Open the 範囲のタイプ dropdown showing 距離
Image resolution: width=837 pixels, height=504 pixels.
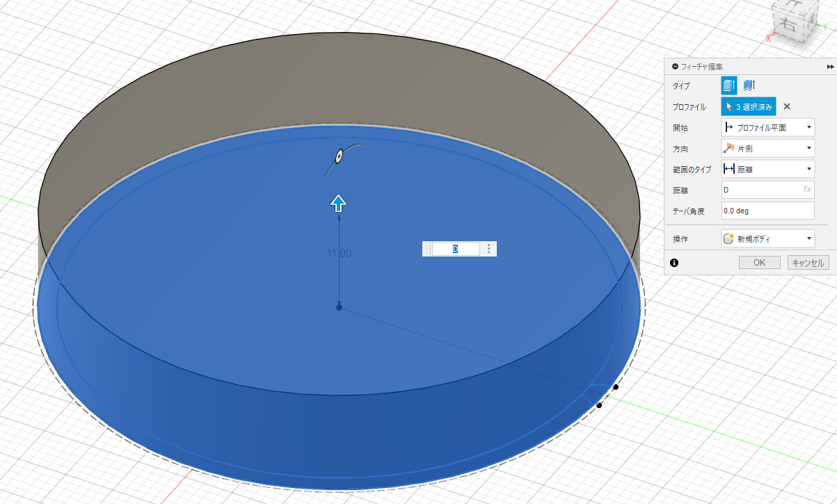click(x=767, y=169)
